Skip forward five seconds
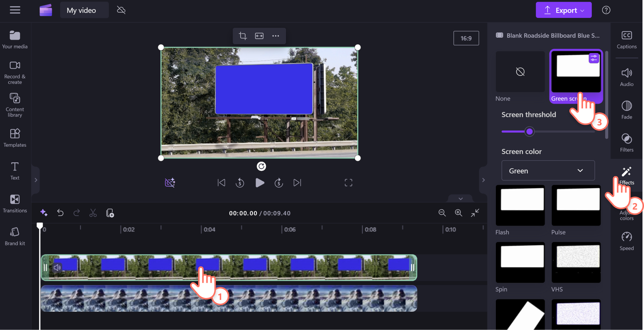The image size is (644, 330). tap(279, 183)
